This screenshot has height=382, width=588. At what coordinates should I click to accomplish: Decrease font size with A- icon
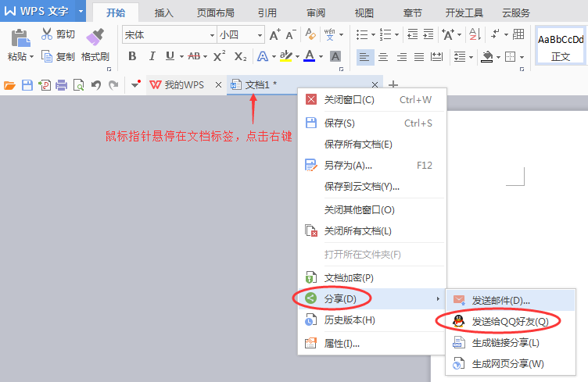pyautogui.click(x=291, y=35)
